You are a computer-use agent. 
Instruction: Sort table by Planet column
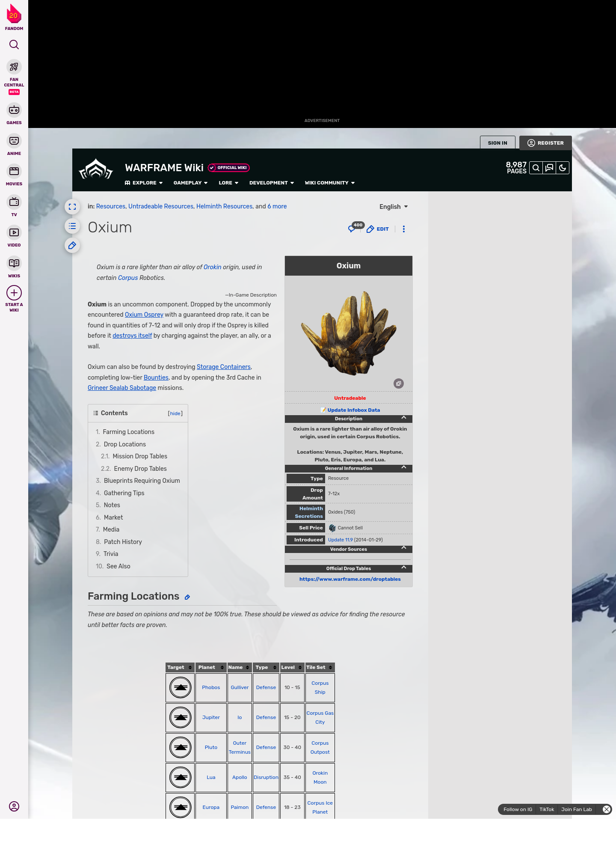(211, 668)
